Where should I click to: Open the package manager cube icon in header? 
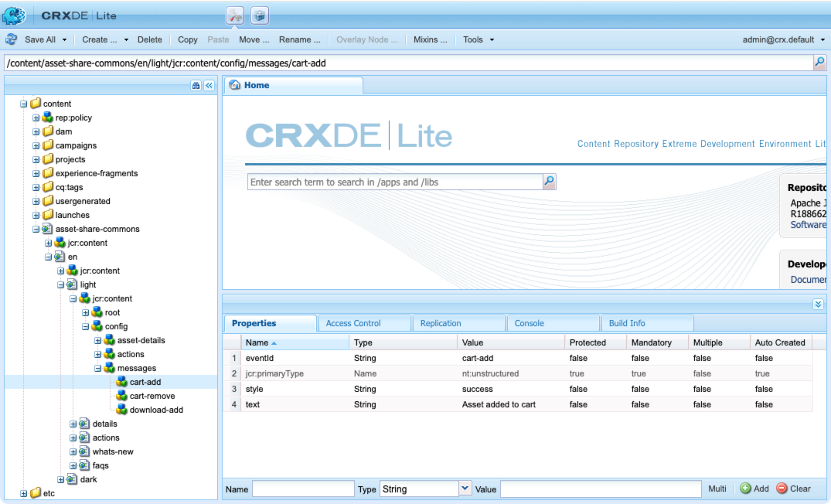[x=260, y=15]
